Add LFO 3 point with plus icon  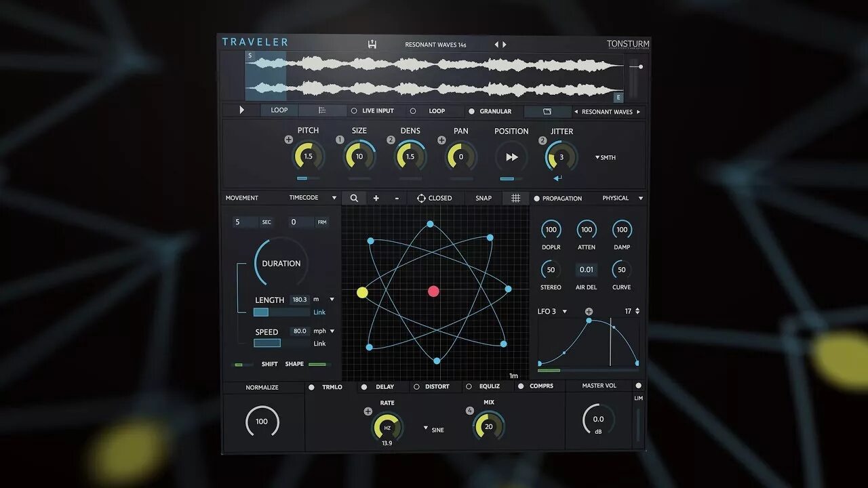pos(589,312)
